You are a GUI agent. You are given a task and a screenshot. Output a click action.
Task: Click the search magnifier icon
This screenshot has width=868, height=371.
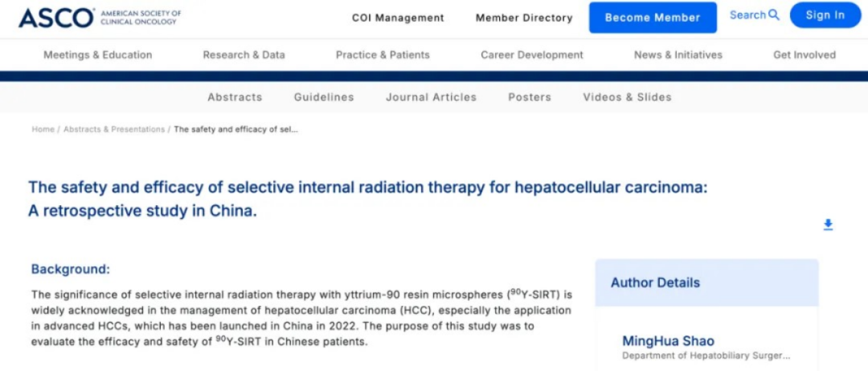tap(774, 15)
